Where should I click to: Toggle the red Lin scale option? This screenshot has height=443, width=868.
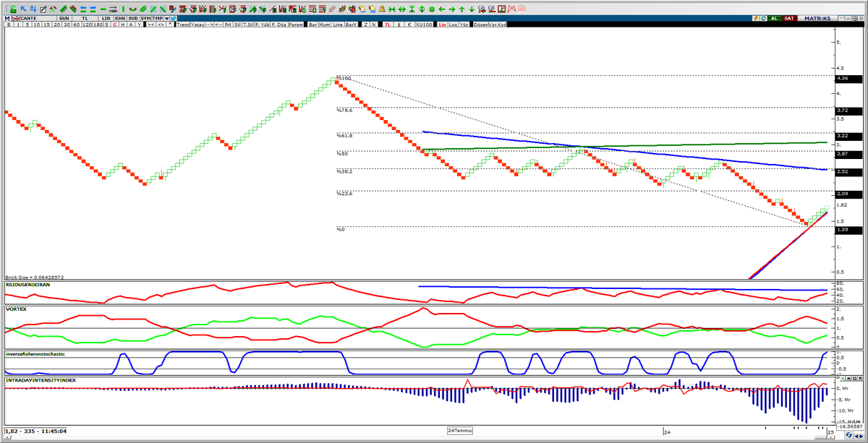pyautogui.click(x=443, y=25)
